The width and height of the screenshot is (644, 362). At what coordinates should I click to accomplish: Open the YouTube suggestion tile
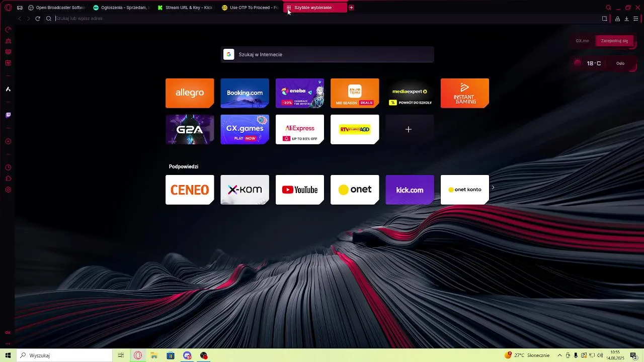point(300,190)
